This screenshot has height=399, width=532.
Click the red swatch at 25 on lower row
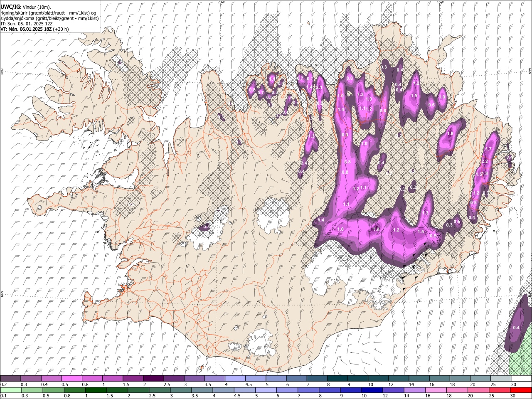[500, 390]
